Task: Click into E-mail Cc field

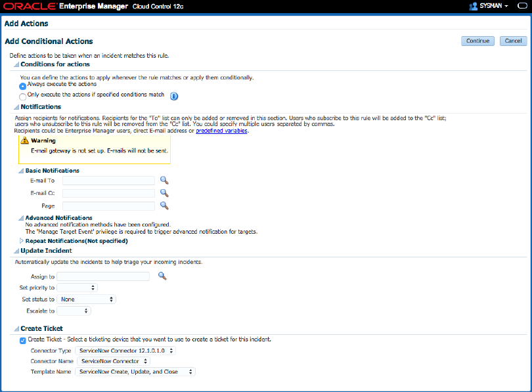Action: (x=108, y=193)
